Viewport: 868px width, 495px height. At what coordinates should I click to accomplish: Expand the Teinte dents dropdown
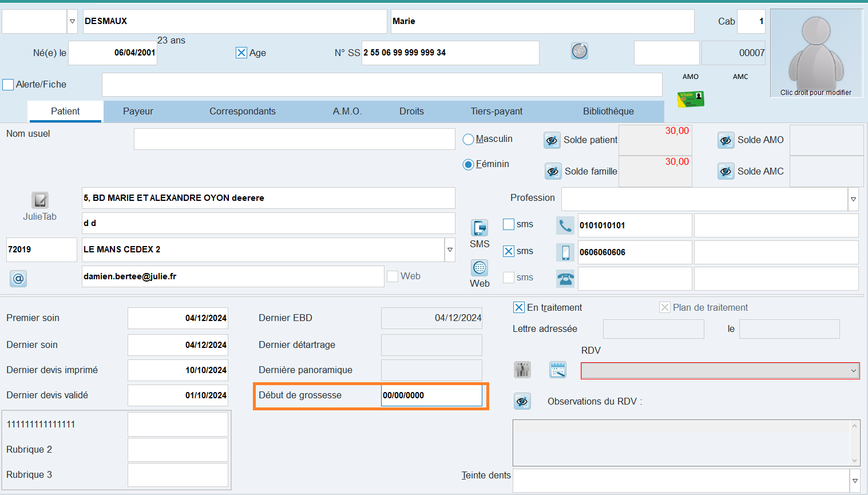click(855, 481)
